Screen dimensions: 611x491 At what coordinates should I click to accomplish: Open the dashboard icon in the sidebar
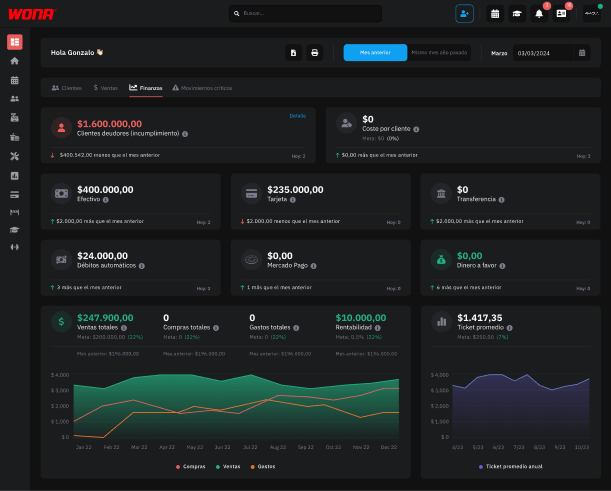(x=15, y=42)
